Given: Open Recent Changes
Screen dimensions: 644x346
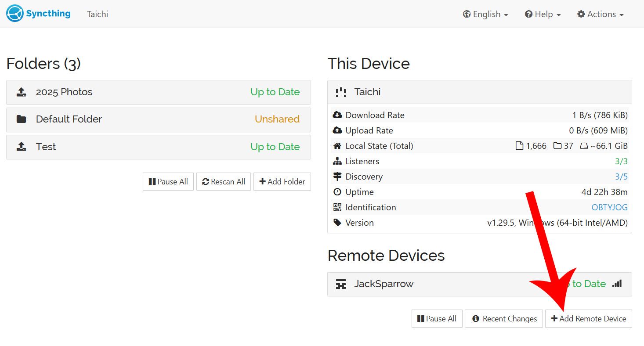Looking at the screenshot, I should 504,319.
